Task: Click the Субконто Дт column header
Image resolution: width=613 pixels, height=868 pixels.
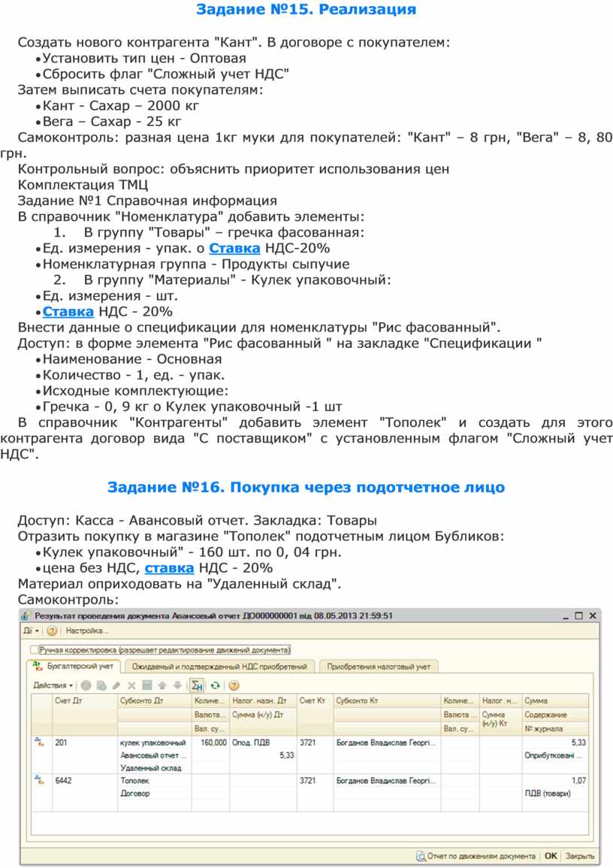Action: coord(154,701)
